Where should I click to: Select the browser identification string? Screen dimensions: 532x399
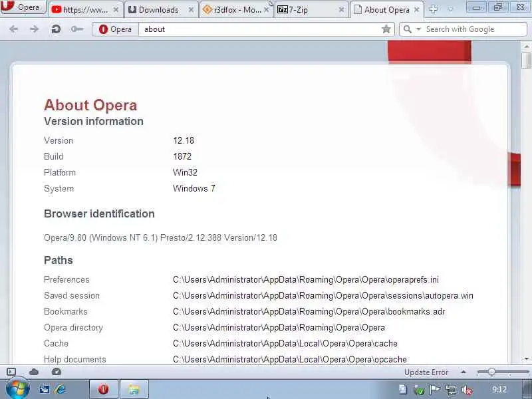tap(160, 238)
